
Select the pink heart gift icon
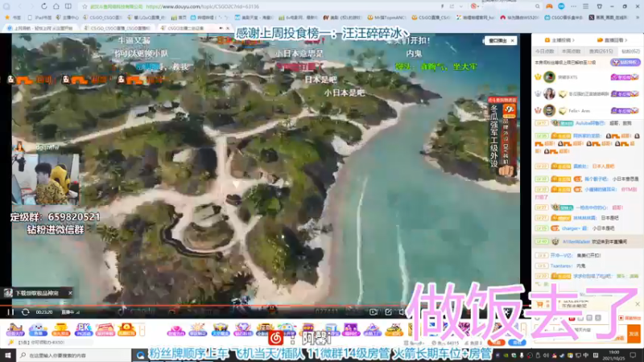[x=175, y=329]
